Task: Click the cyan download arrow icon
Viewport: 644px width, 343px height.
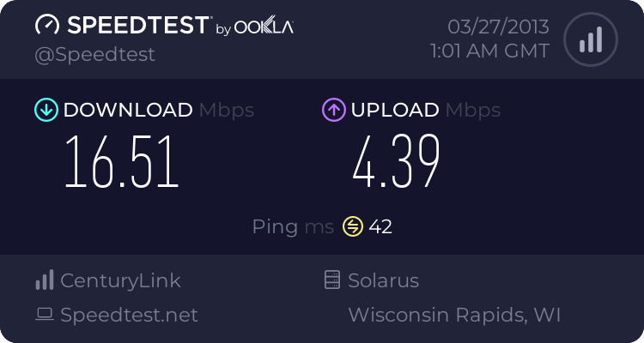Action: click(46, 110)
